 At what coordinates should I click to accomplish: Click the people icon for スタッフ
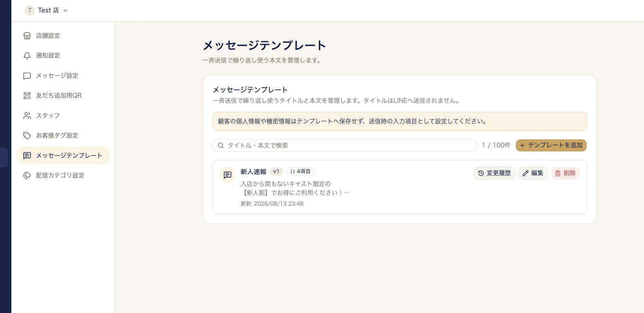pyautogui.click(x=27, y=116)
